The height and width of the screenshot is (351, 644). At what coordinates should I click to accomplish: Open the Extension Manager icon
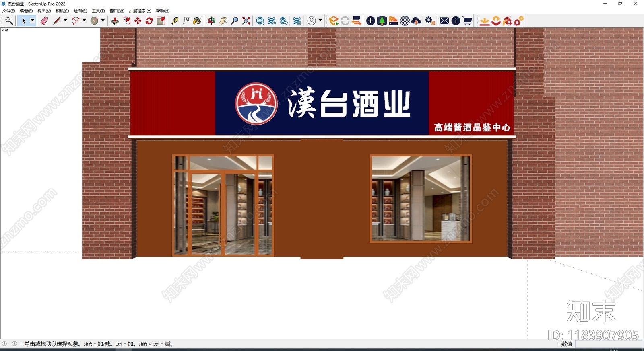click(x=297, y=21)
